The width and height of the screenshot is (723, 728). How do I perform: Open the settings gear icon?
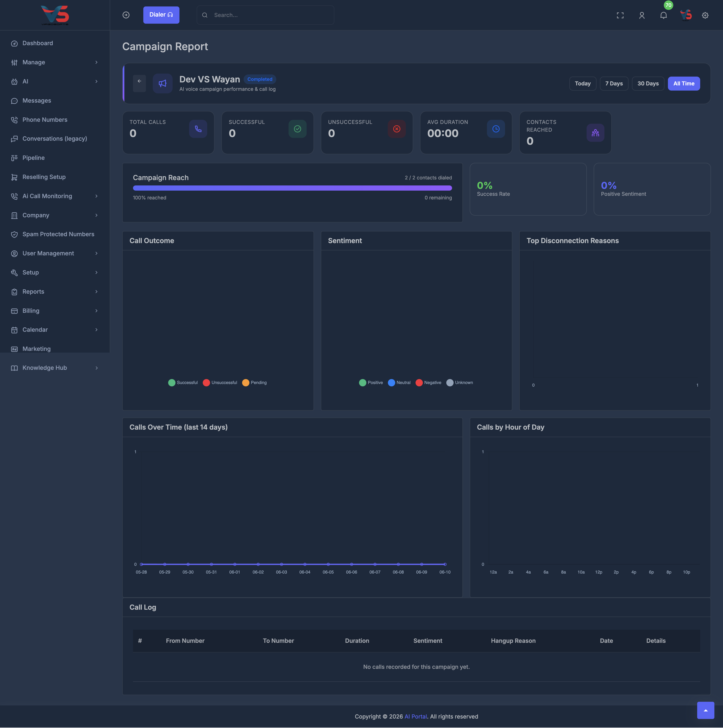click(705, 15)
